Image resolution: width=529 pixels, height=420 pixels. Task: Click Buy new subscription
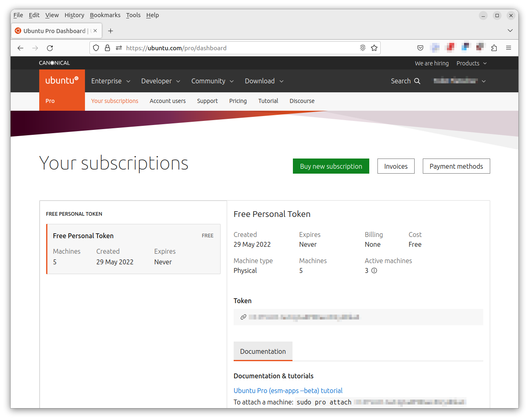pyautogui.click(x=331, y=166)
